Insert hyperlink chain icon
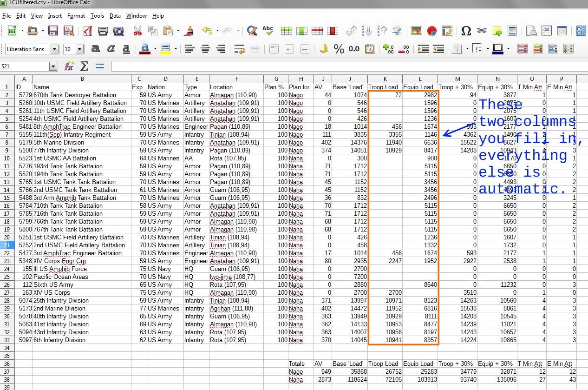Image resolution: width=588 pixels, height=390 pixels. tap(482, 31)
